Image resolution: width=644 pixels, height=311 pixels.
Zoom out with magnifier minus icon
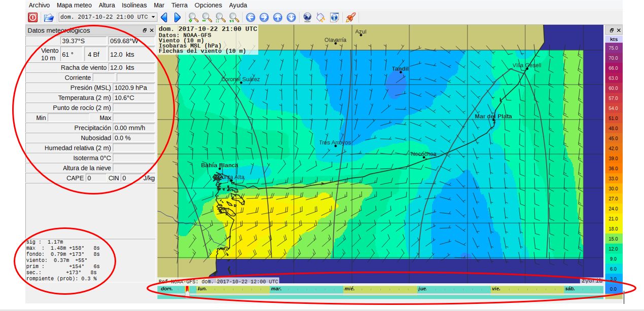tap(207, 18)
